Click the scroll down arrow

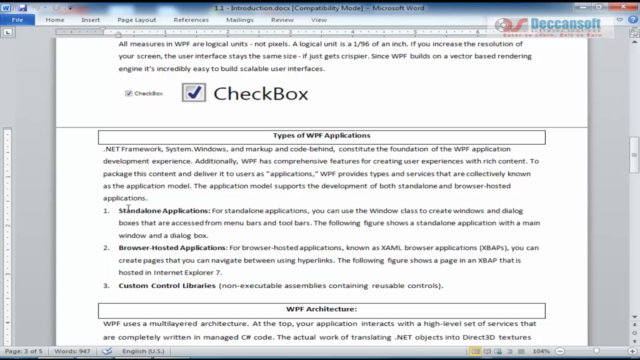coord(634,317)
